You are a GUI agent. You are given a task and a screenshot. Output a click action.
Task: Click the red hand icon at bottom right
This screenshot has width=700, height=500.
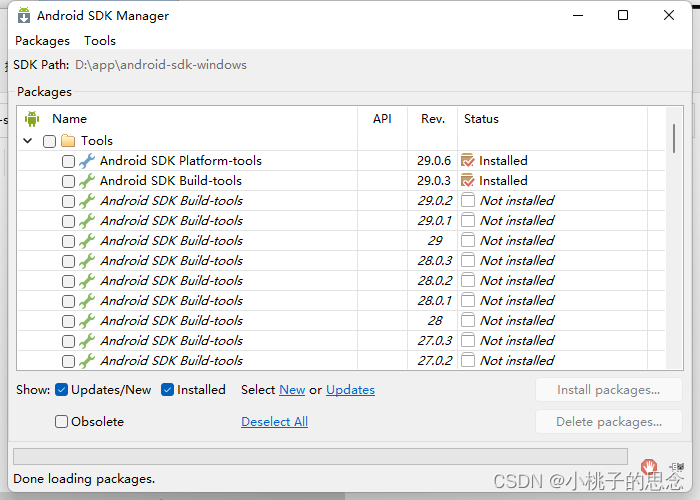[649, 467]
